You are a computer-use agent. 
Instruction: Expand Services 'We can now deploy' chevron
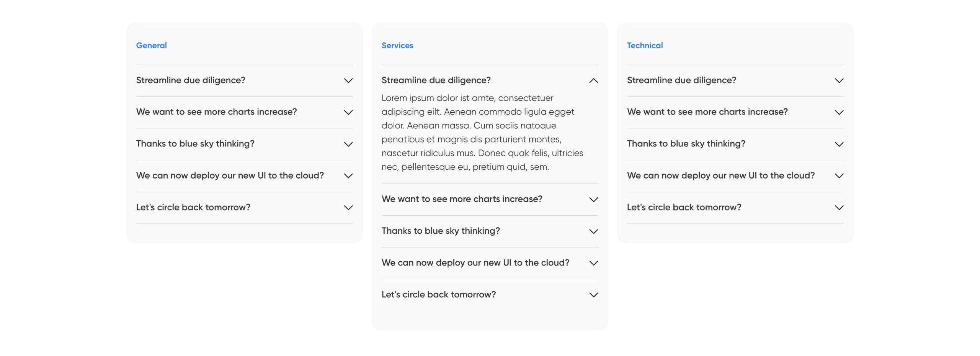[593, 263]
